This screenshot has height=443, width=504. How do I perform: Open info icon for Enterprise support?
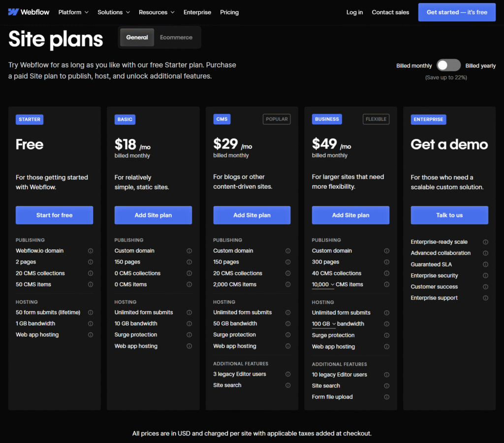(485, 298)
